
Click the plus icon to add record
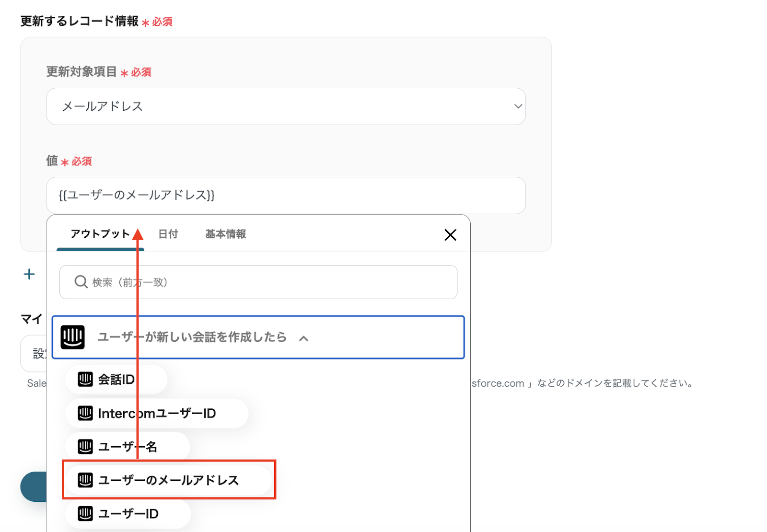pos(29,274)
